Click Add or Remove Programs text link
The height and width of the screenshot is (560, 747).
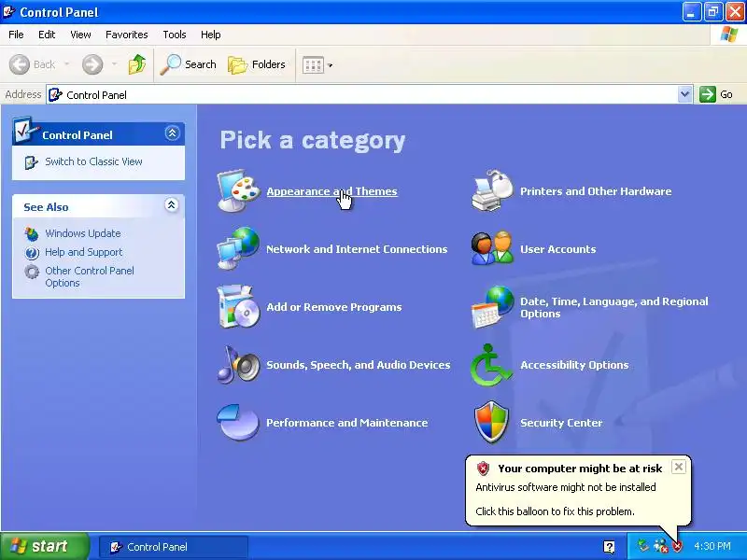tap(334, 307)
